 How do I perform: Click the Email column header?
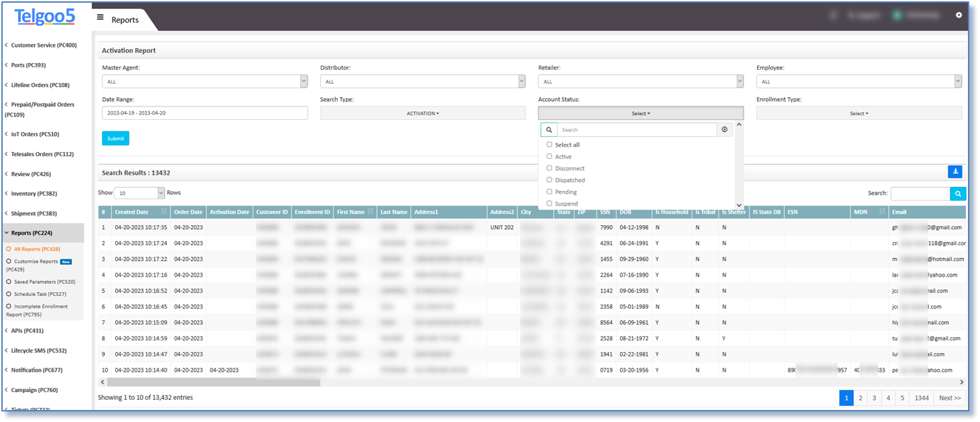pyautogui.click(x=928, y=212)
